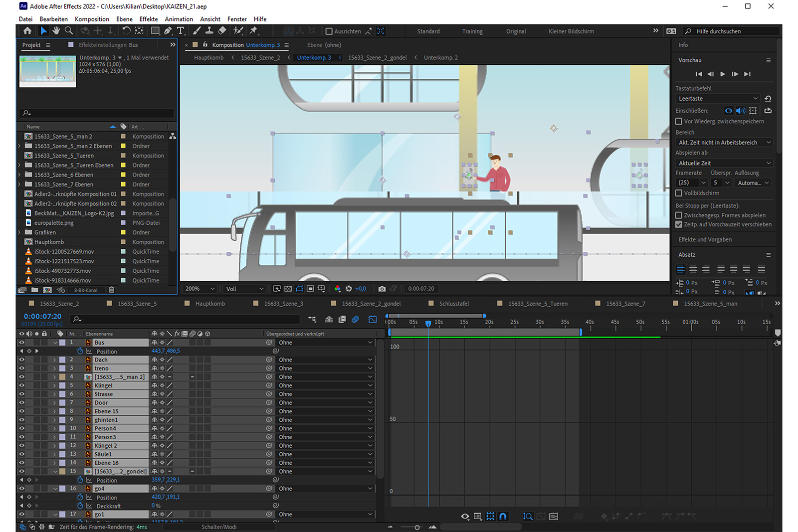Select the Rotation tool
The image size is (798, 532).
click(x=126, y=30)
